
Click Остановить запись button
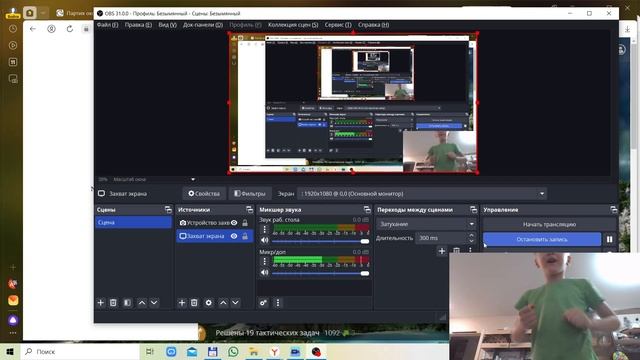(542, 239)
